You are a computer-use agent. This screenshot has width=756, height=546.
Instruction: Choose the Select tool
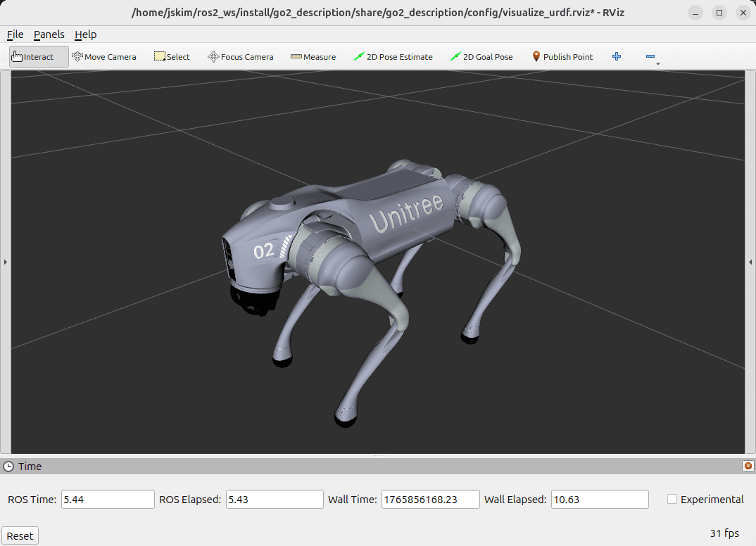[x=172, y=57]
